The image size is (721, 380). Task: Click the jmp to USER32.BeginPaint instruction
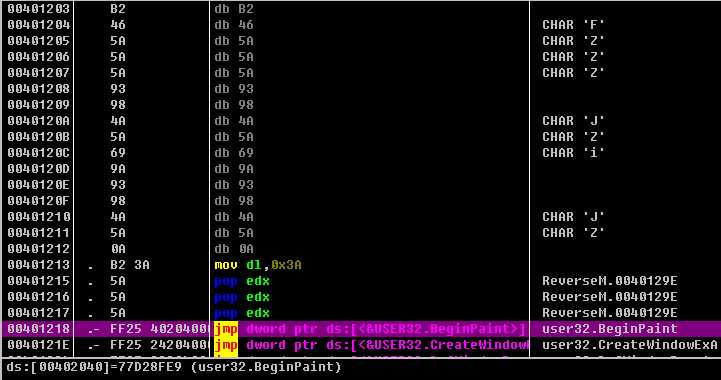[370, 329]
